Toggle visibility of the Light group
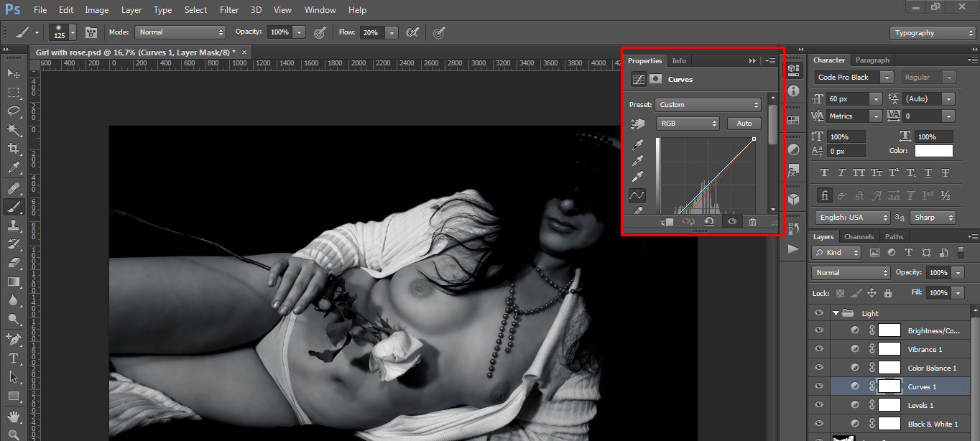Viewport: 980px width, 441px height. [x=818, y=313]
